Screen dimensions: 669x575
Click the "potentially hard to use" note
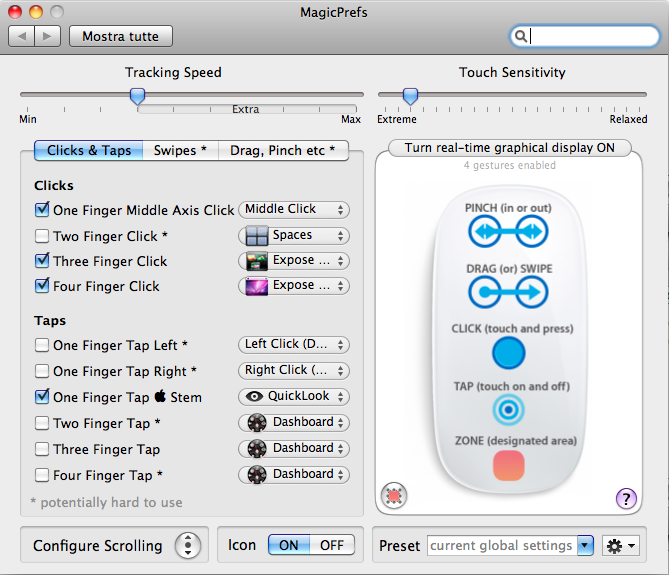[106, 502]
